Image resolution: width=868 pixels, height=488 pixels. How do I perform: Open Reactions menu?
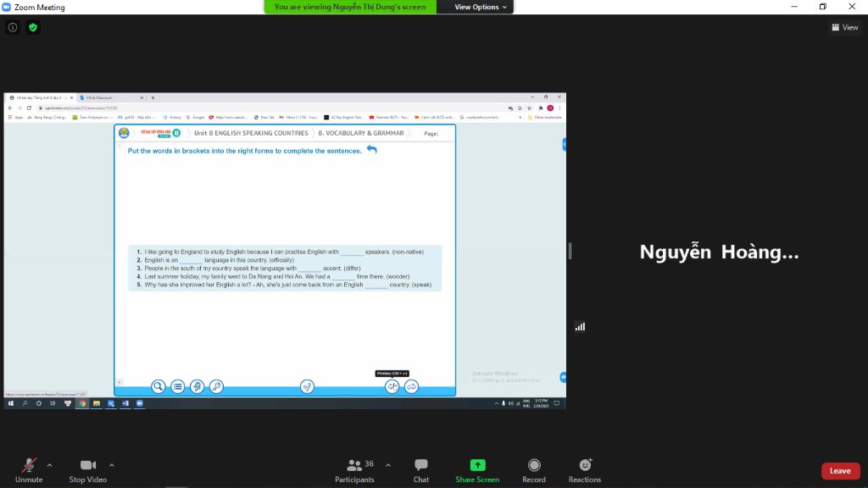pos(585,471)
